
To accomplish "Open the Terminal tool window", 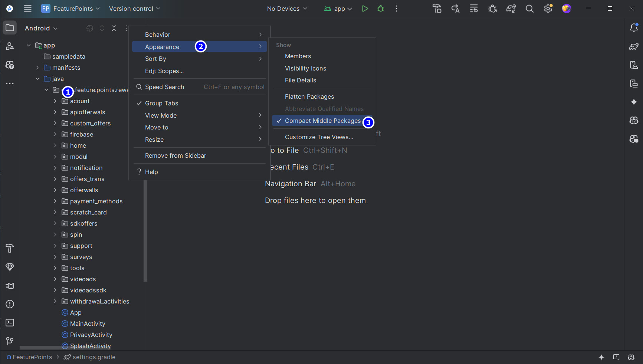I will pos(10,322).
